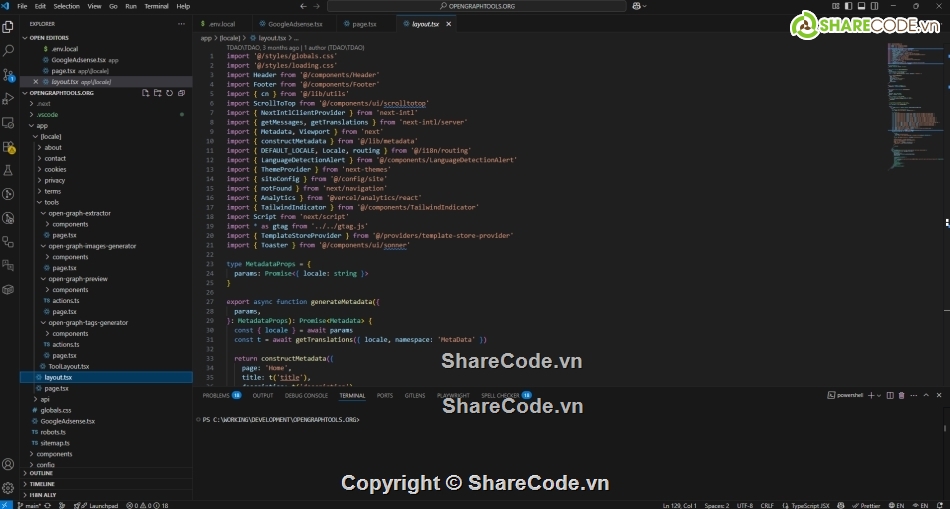Collapse the app folder
The image size is (950, 509).
coord(42,125)
